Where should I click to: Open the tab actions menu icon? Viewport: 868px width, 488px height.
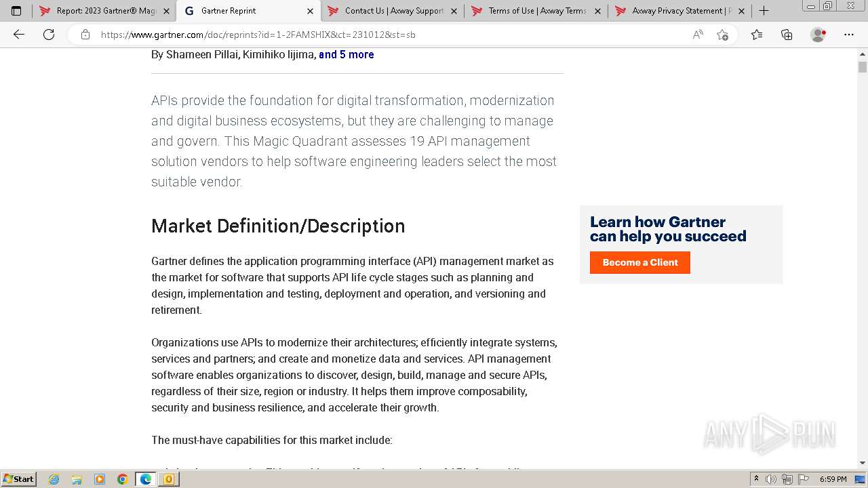(16, 11)
